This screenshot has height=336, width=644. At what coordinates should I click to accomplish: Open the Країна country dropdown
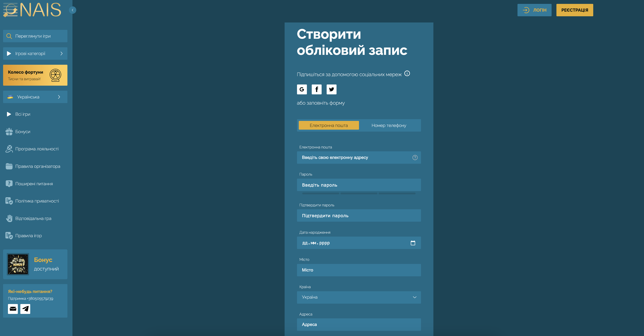point(359,297)
